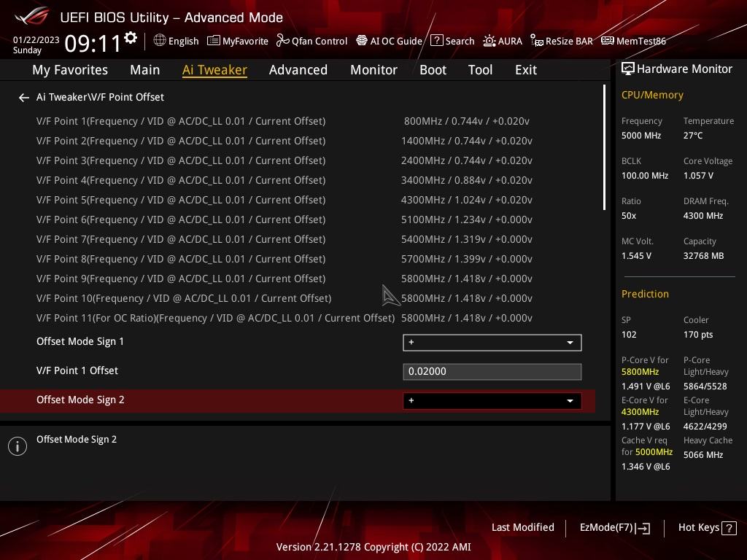
Task: Click the settings gear next to the clock
Action: (131, 38)
